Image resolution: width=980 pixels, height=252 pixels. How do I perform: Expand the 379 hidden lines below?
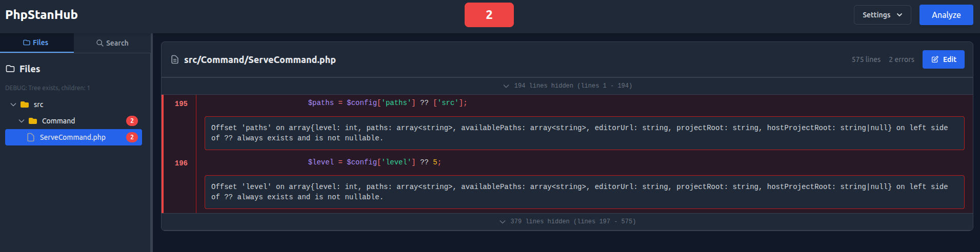(x=567, y=221)
